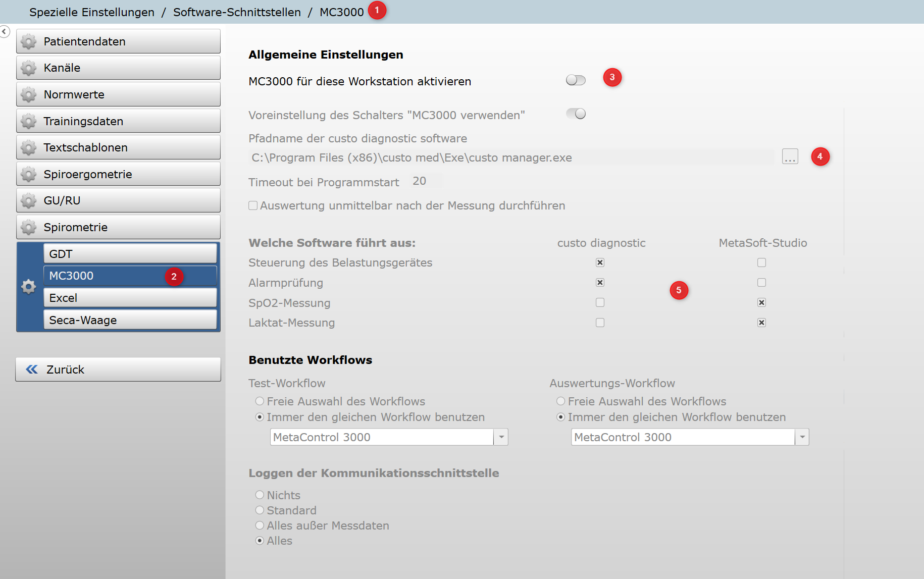Click the gear icon beside Textschablonen
The height and width of the screenshot is (579, 924).
tap(29, 147)
